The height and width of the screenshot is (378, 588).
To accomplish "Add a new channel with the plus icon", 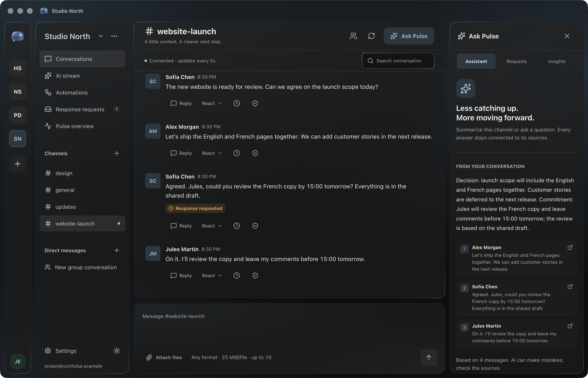I will pos(117,154).
